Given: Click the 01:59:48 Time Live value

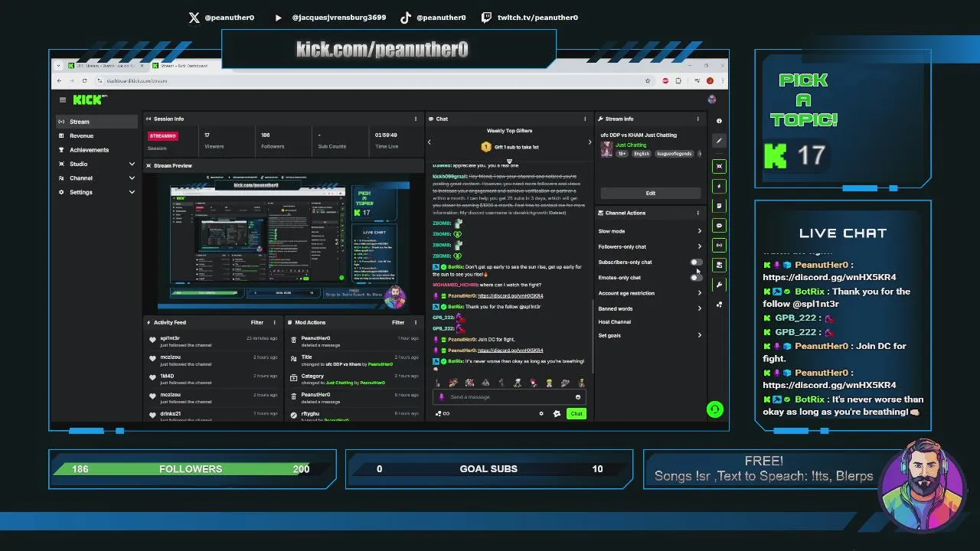Looking at the screenshot, I should 387,135.
